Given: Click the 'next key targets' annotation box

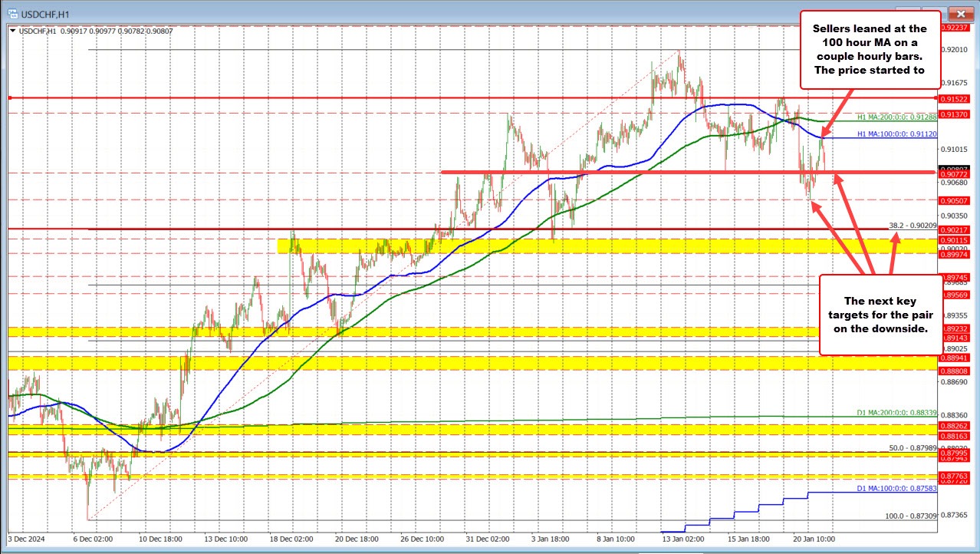Looking at the screenshot, I should (879, 315).
